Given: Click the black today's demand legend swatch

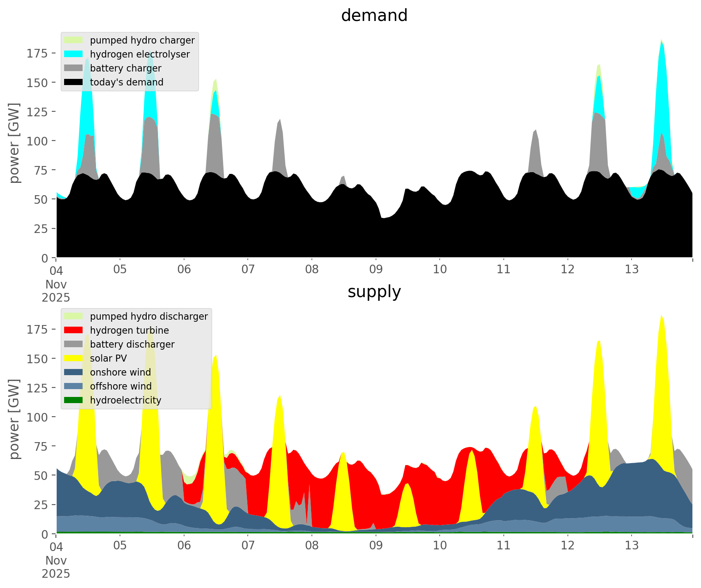Looking at the screenshot, I should pos(74,82).
